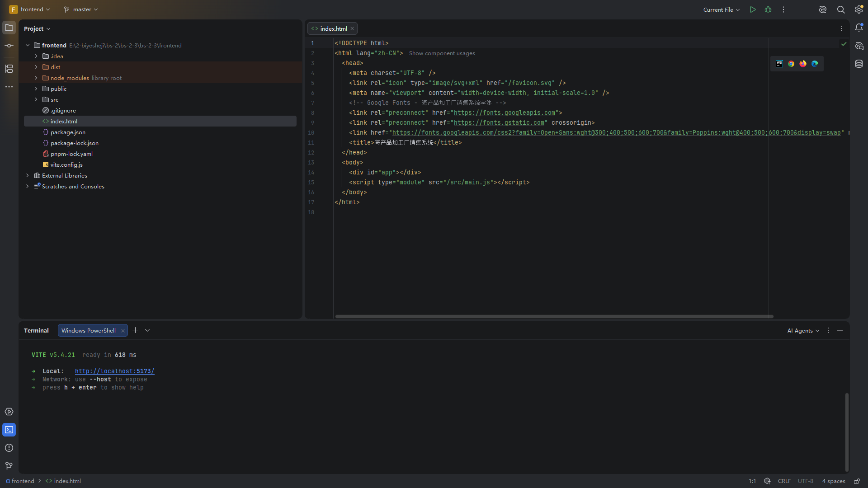The width and height of the screenshot is (868, 488).
Task: Expand Scratches and Consoles
Action: [x=28, y=186]
